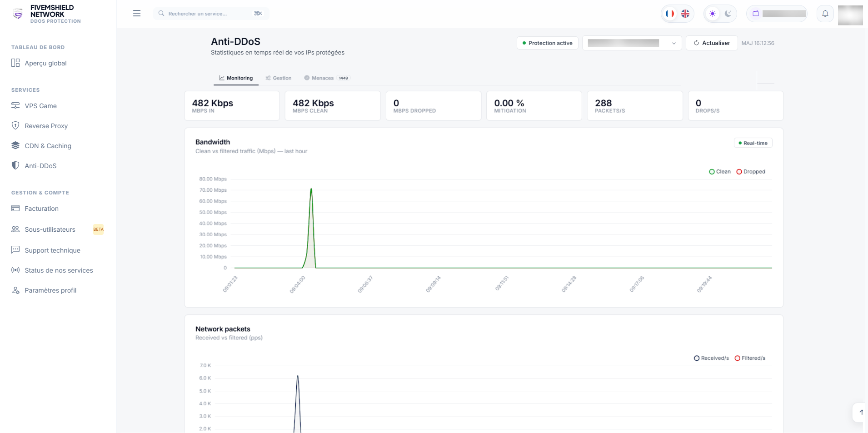Click the PACKETS/S stat card
The image size is (868, 433).
[635, 106]
